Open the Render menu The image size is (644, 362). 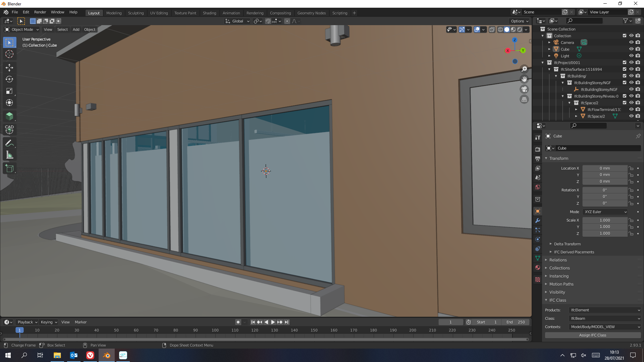click(x=40, y=12)
